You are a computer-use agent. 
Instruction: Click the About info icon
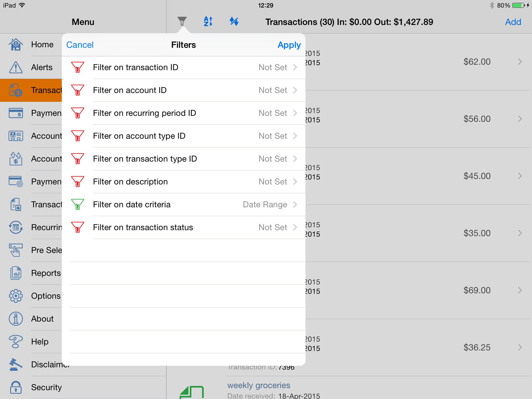pos(16,319)
